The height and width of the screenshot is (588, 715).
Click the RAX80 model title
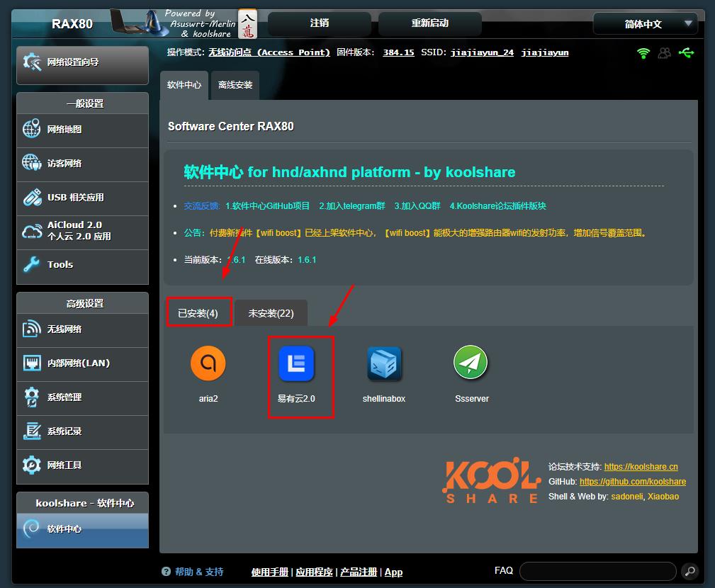pyautogui.click(x=72, y=23)
